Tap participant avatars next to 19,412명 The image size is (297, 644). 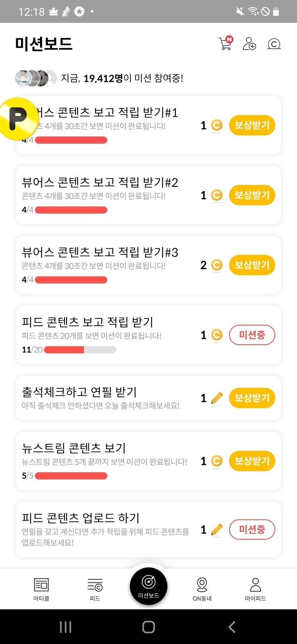(x=36, y=78)
